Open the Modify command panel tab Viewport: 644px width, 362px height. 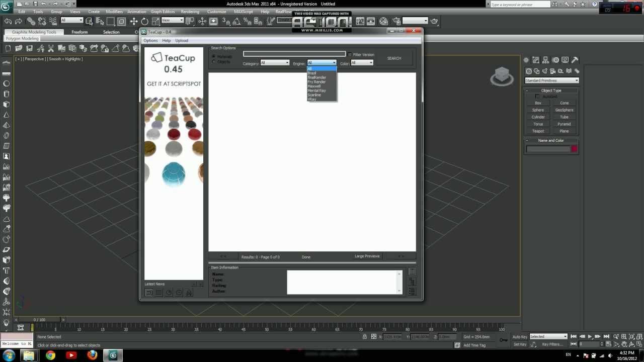point(536,60)
